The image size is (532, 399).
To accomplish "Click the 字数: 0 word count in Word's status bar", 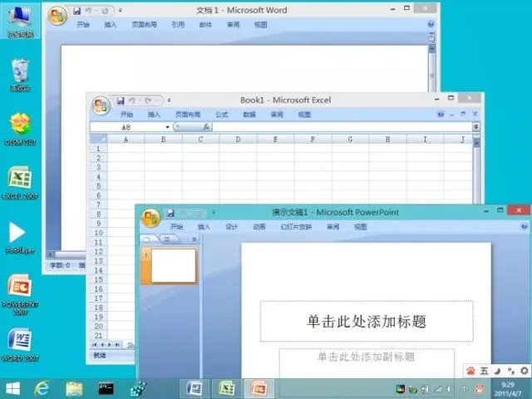I will click(x=60, y=265).
